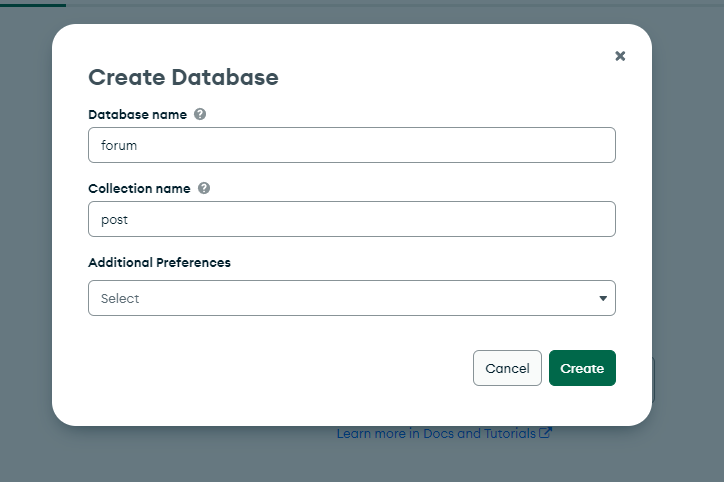Image resolution: width=724 pixels, height=482 pixels.
Task: Click the Select placeholder text in dropdown
Action: coord(120,298)
